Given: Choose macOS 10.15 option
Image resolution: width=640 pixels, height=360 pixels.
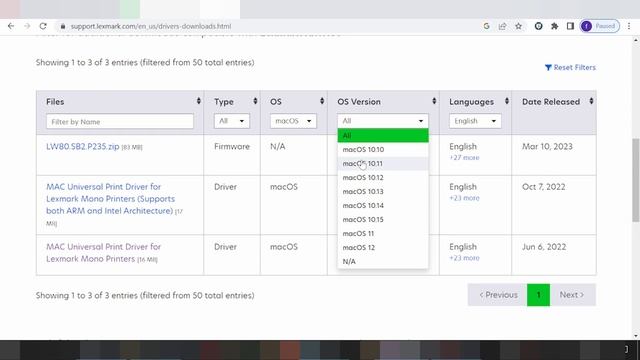Looking at the screenshot, I should (x=383, y=219).
